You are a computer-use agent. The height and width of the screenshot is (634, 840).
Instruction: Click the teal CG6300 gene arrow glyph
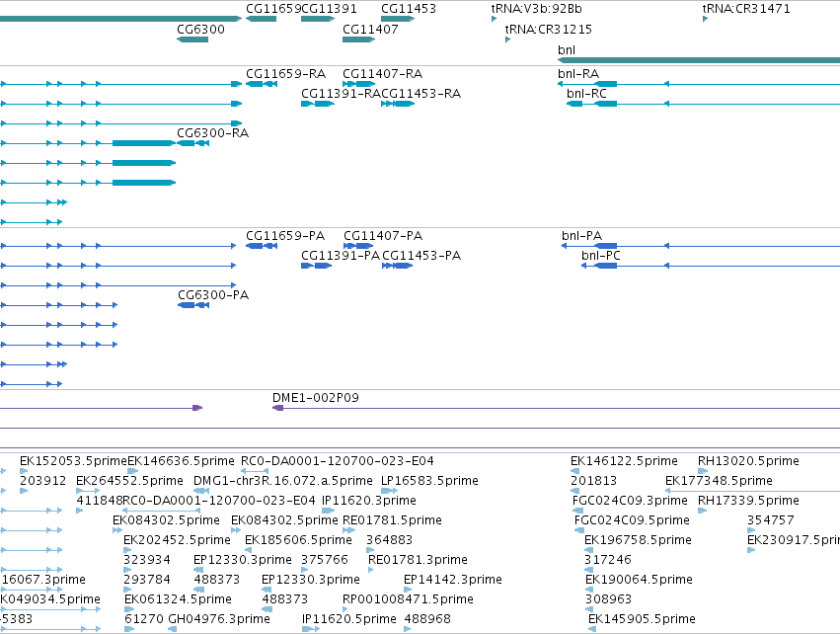tap(192, 40)
